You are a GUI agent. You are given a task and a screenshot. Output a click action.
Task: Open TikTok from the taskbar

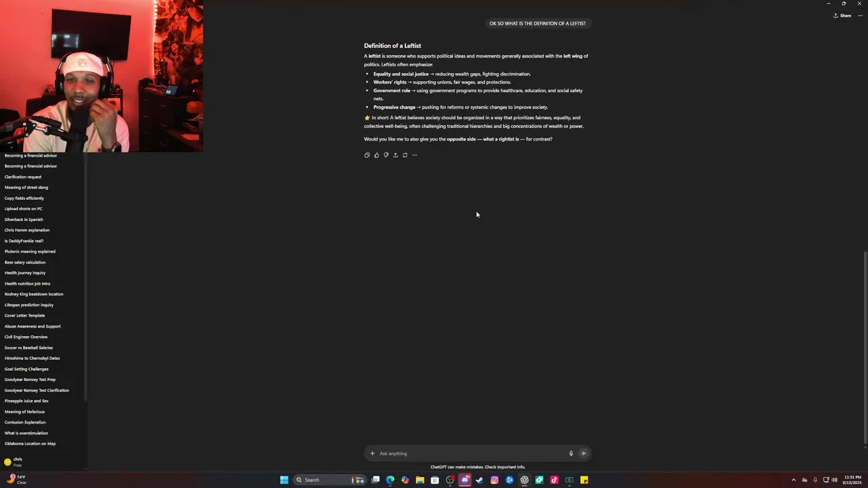coord(554,480)
